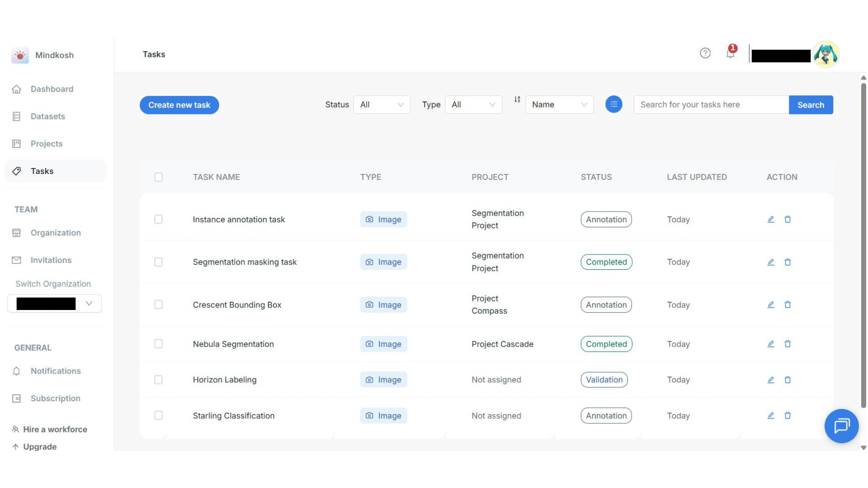The image size is (868, 488).
Task: Click the Create new task button
Action: pos(179,105)
